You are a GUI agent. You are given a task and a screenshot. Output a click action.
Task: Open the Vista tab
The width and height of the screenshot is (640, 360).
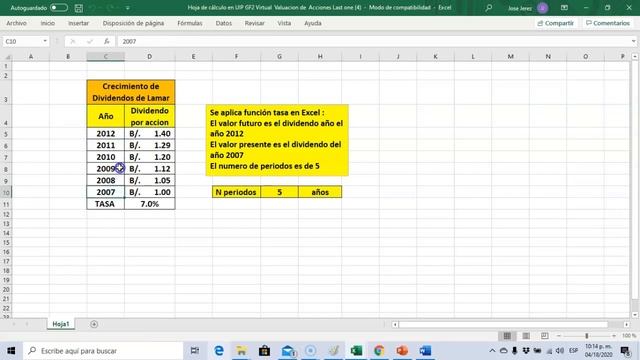(x=284, y=23)
